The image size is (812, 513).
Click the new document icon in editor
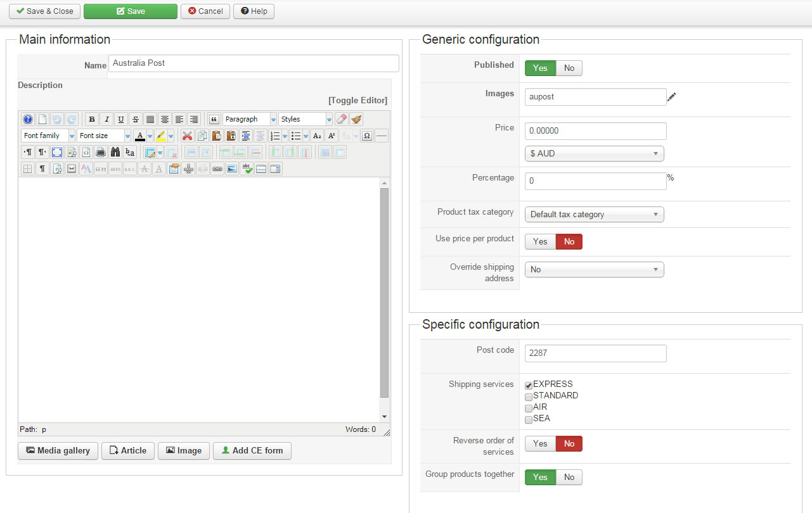coord(42,119)
